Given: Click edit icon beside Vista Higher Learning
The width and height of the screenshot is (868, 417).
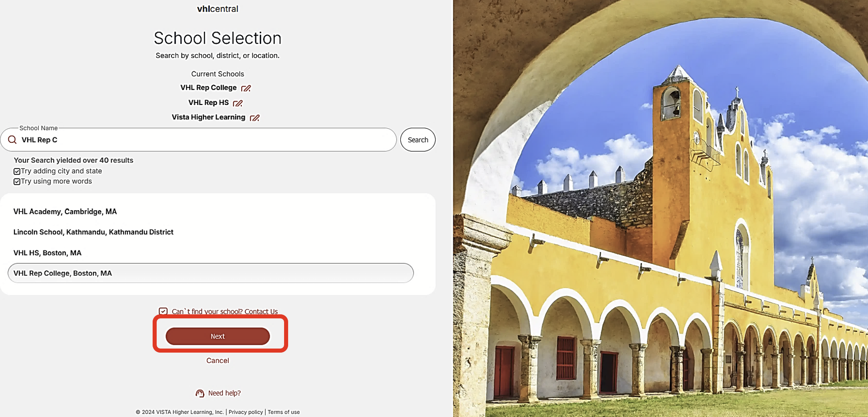Looking at the screenshot, I should click(x=255, y=118).
